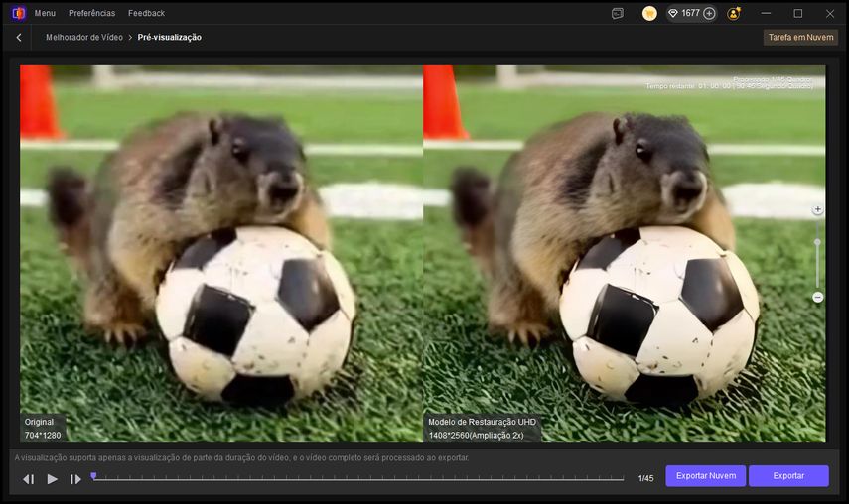Screen dimensions: 849x504
Task: Close the application window
Action: coord(830,13)
